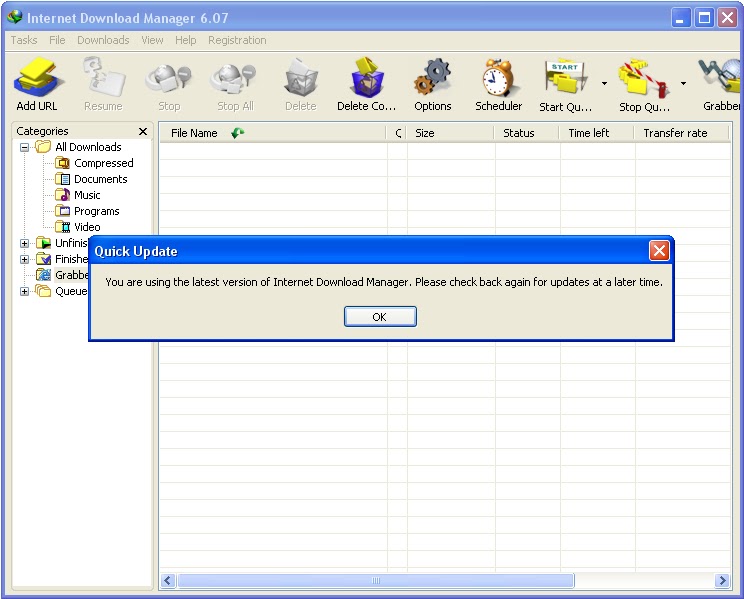Sort by Transfer rate column header
Viewport: 744px width, 599px height.
click(x=681, y=133)
